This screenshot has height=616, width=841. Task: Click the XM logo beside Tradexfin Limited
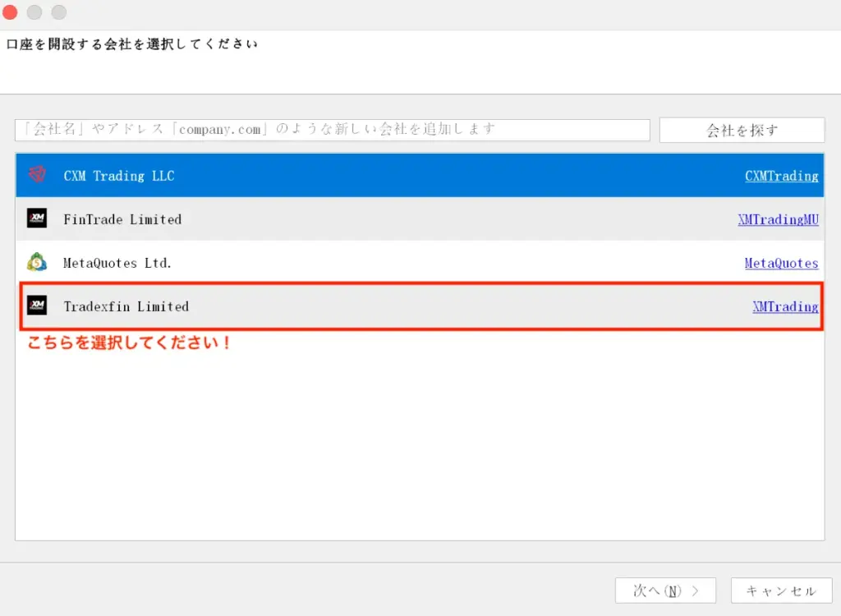(x=36, y=306)
